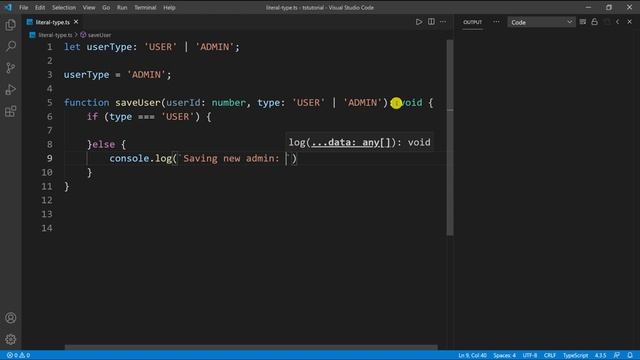
Task: Change file encoding UTF-8
Action: pyautogui.click(x=530, y=355)
